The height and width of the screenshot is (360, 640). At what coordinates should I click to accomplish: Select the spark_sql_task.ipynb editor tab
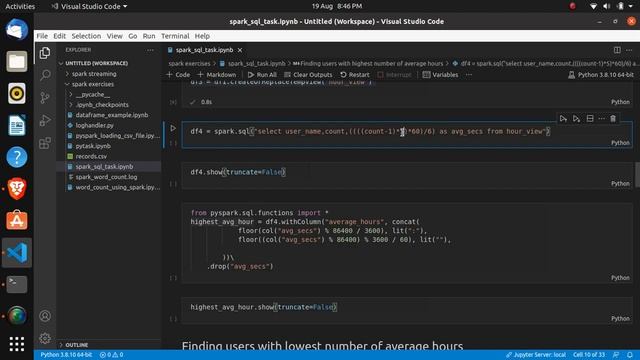(x=204, y=50)
